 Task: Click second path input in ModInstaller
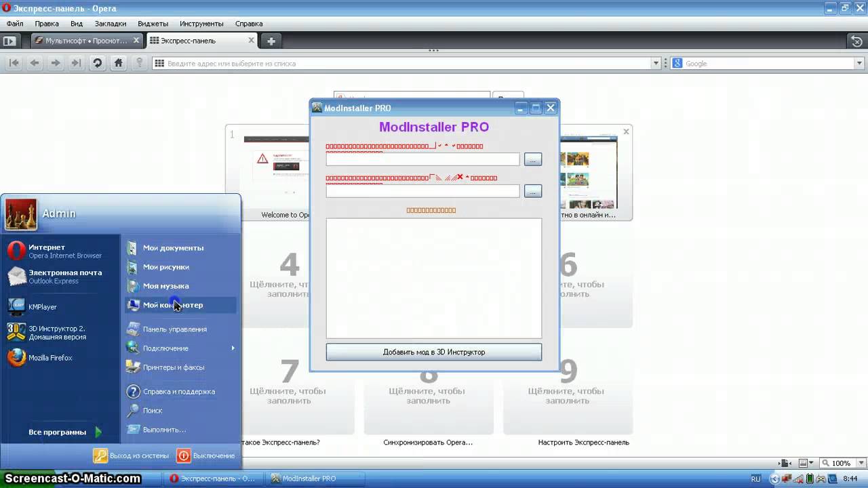[x=422, y=191]
